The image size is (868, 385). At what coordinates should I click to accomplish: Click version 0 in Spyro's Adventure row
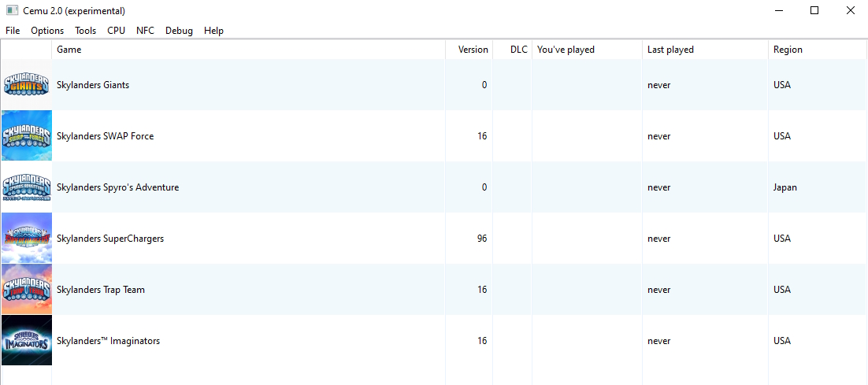coord(484,187)
